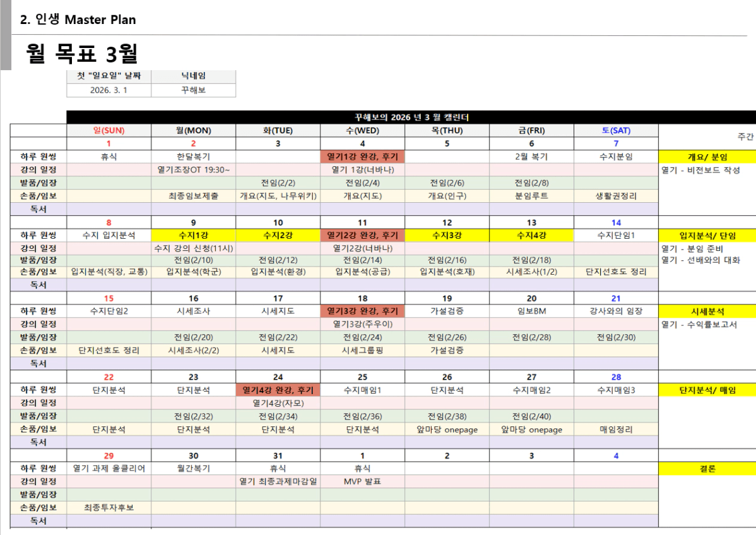The width and height of the screenshot is (756, 535).
Task: Click the 임보BM cell
Action: pos(531,311)
